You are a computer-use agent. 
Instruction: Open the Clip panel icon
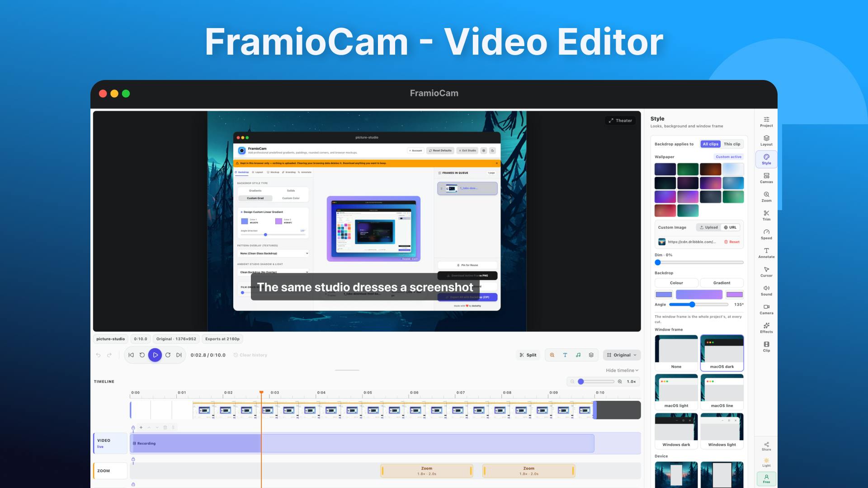pos(766,347)
